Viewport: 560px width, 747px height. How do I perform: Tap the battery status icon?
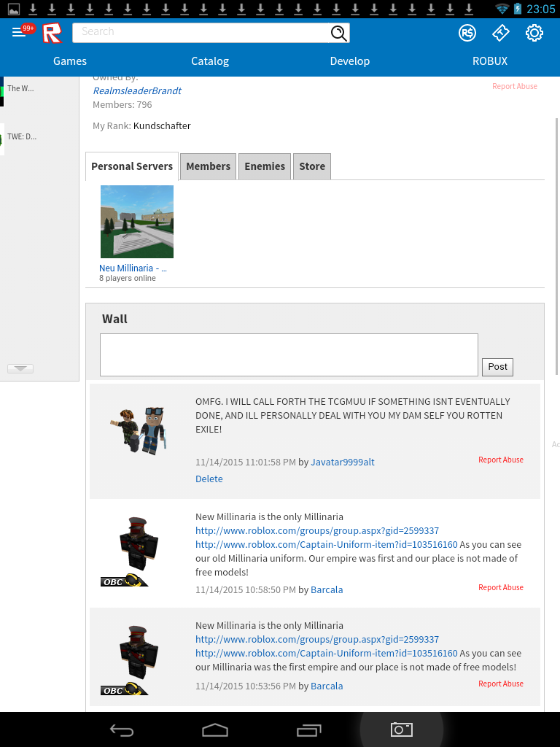point(518,9)
